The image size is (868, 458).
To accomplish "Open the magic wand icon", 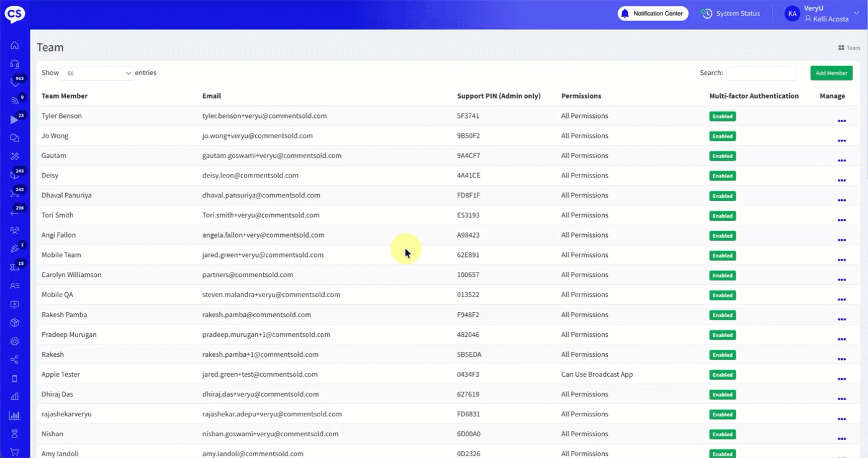I will (14, 156).
